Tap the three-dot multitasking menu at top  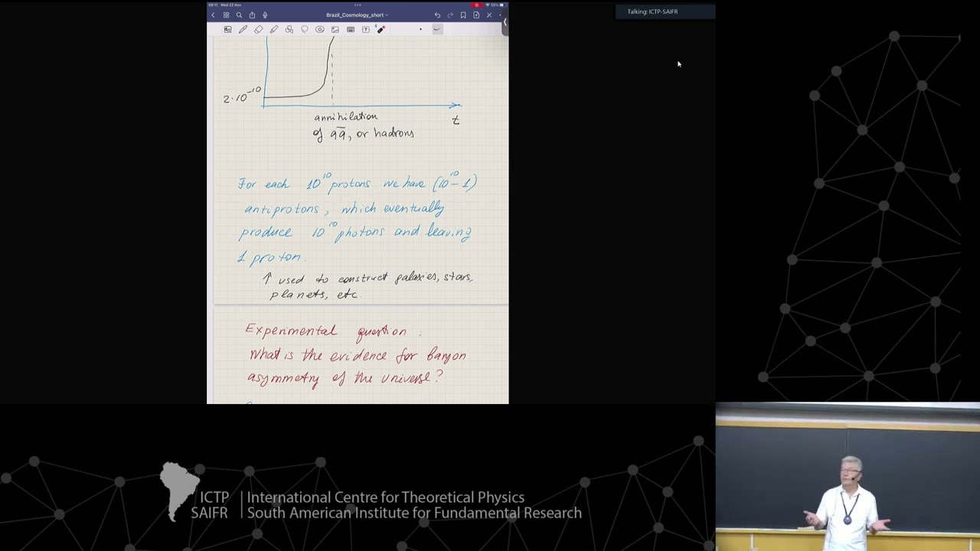coord(358,5)
